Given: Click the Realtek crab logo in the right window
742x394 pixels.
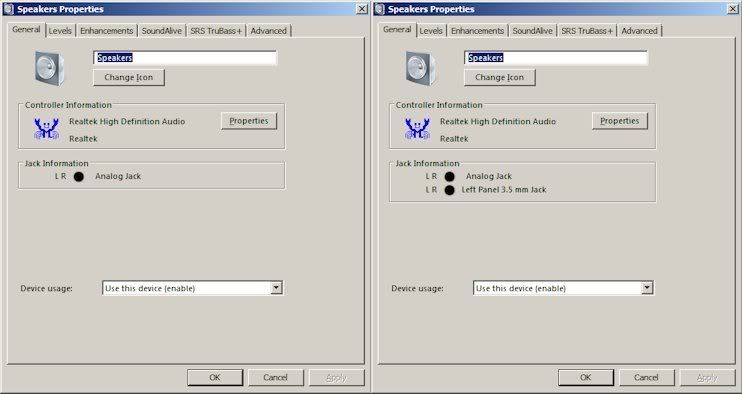Looking at the screenshot, I should click(x=417, y=129).
